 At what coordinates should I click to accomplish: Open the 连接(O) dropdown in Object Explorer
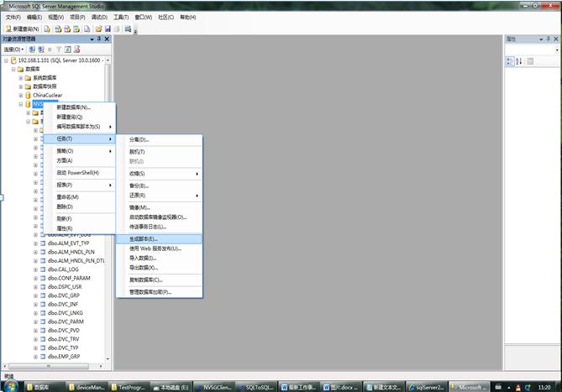tap(13, 50)
